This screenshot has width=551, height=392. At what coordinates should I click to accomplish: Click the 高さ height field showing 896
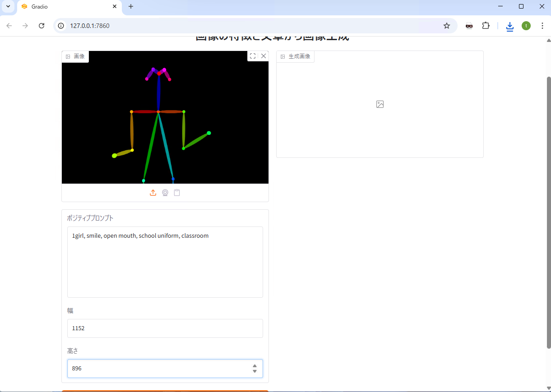165,369
